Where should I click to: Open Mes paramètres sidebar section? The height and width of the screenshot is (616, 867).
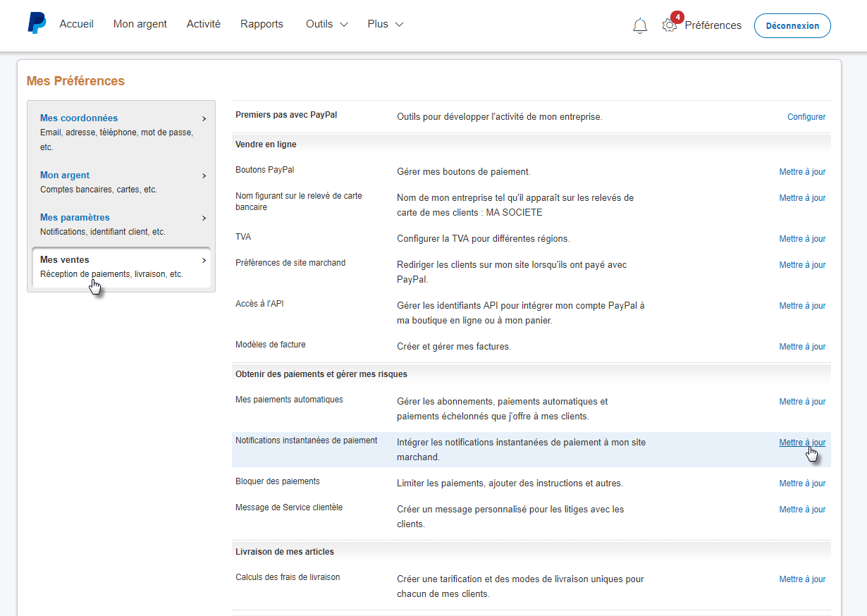click(75, 218)
